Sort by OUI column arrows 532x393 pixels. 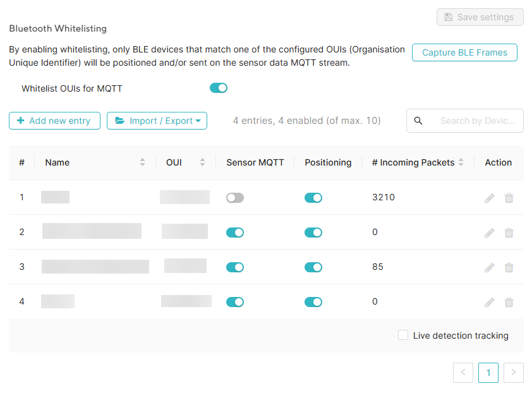(x=202, y=162)
